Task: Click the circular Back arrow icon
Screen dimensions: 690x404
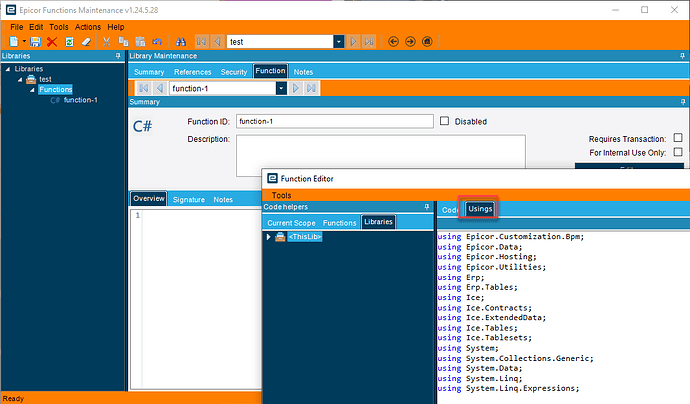Action: (393, 42)
